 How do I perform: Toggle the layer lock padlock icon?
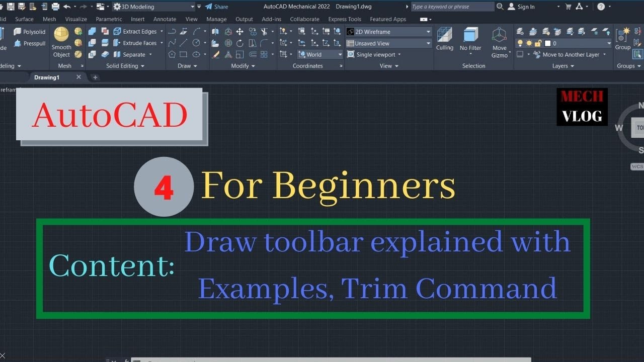coord(537,43)
